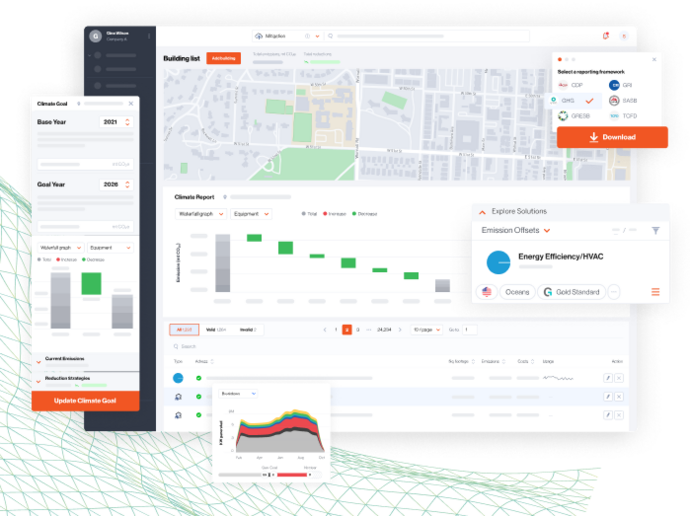Select the TCFD reporting framework
This screenshot has width=690, height=516.
(x=623, y=116)
